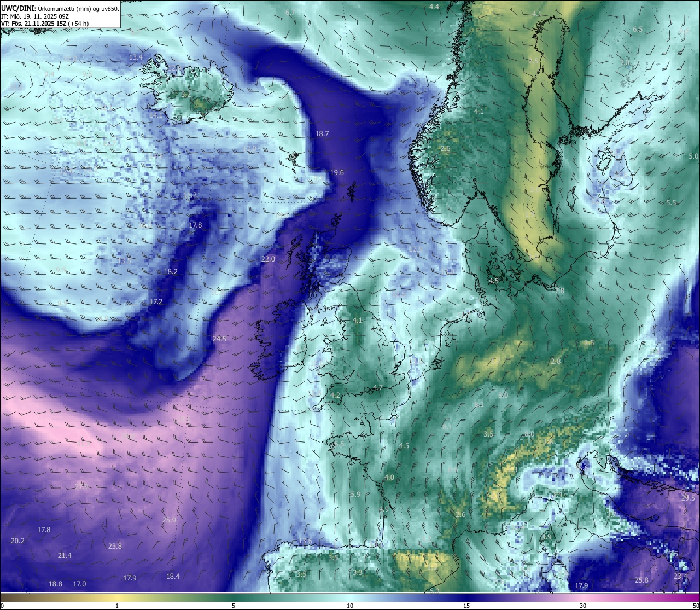This screenshot has width=700, height=610.
Task: Click the 4.4 value at top edge
Action: pos(434,7)
